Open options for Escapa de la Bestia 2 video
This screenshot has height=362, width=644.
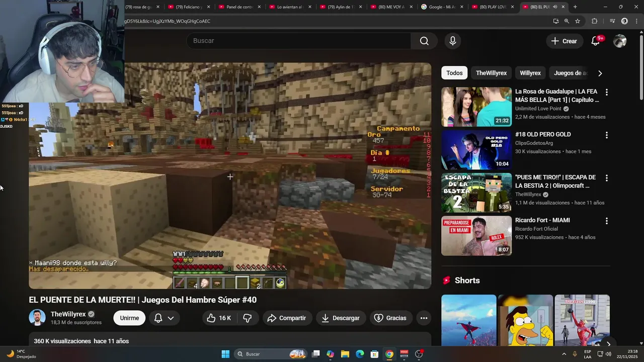point(606,178)
